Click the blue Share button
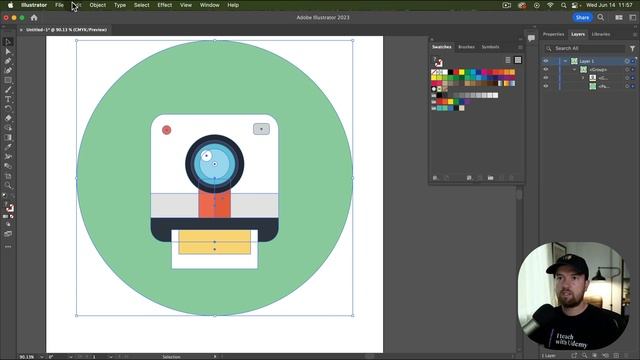Image resolution: width=640 pixels, height=360 pixels. 582,18
